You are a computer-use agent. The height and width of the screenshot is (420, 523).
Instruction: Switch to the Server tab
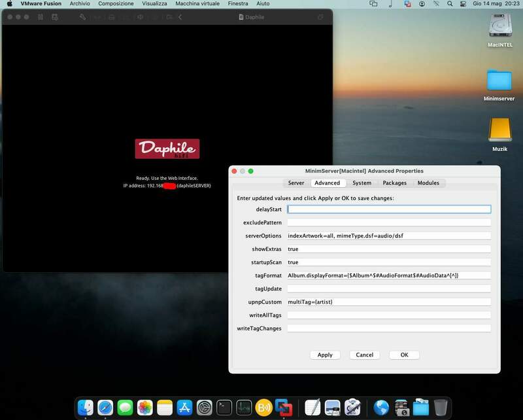296,183
